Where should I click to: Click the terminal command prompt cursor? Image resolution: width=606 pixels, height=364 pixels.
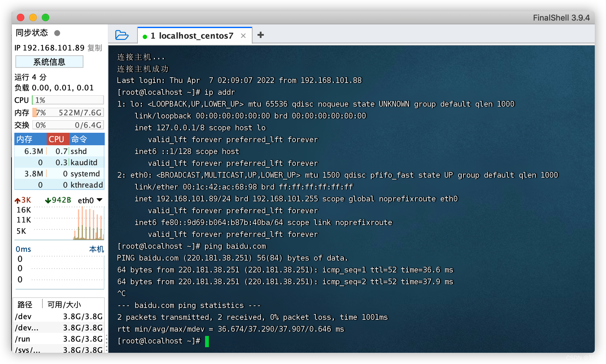pos(207,341)
